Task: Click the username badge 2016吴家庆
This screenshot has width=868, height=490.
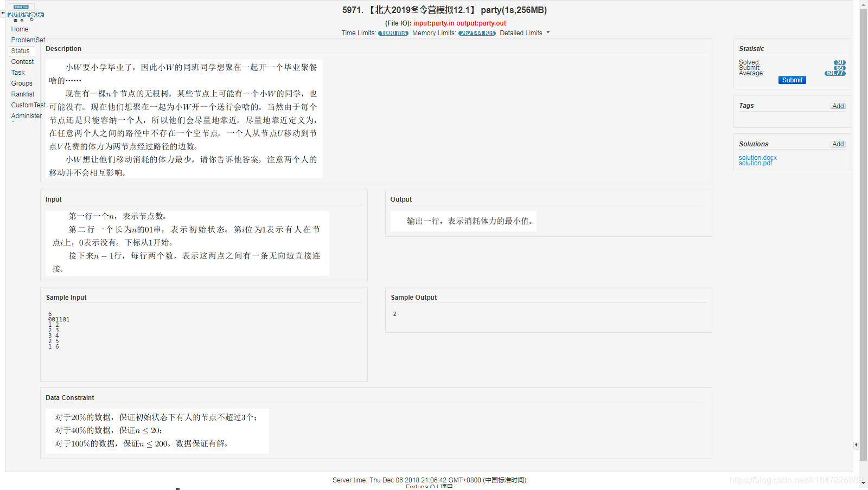Action: point(25,15)
